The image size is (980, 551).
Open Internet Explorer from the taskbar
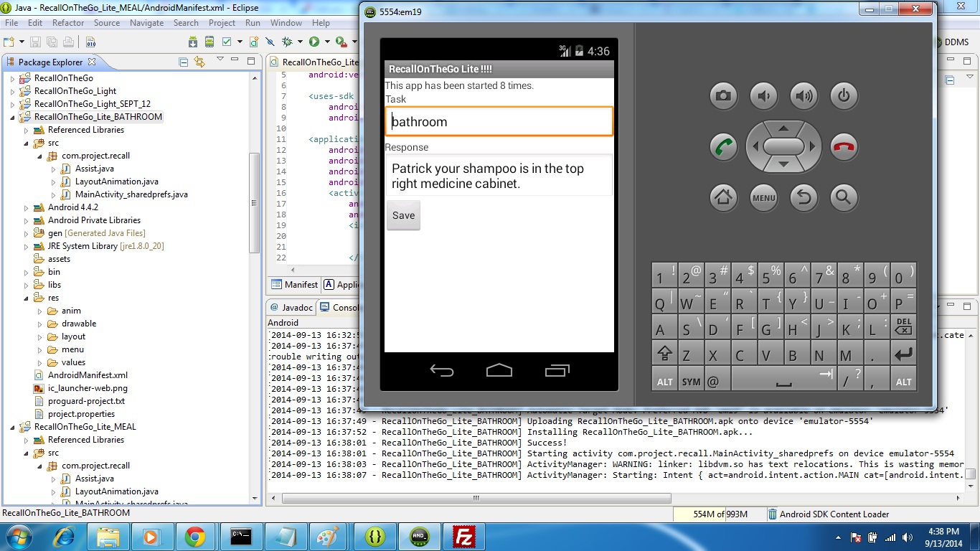[x=64, y=536]
